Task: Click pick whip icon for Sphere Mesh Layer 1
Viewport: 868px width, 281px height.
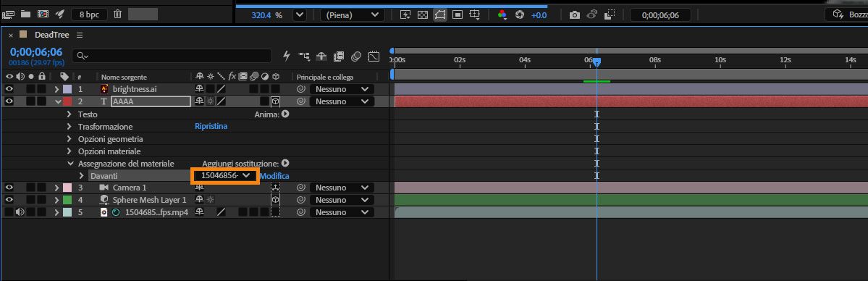Action: click(301, 200)
